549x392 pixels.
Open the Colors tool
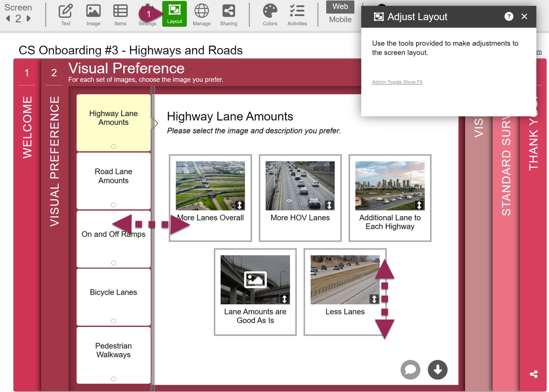[x=270, y=15]
